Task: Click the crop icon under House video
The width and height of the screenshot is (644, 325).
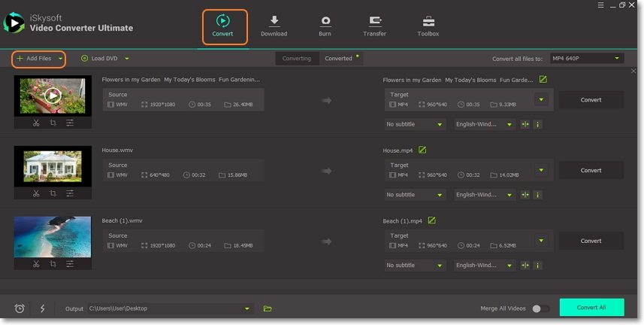Action: [53, 193]
